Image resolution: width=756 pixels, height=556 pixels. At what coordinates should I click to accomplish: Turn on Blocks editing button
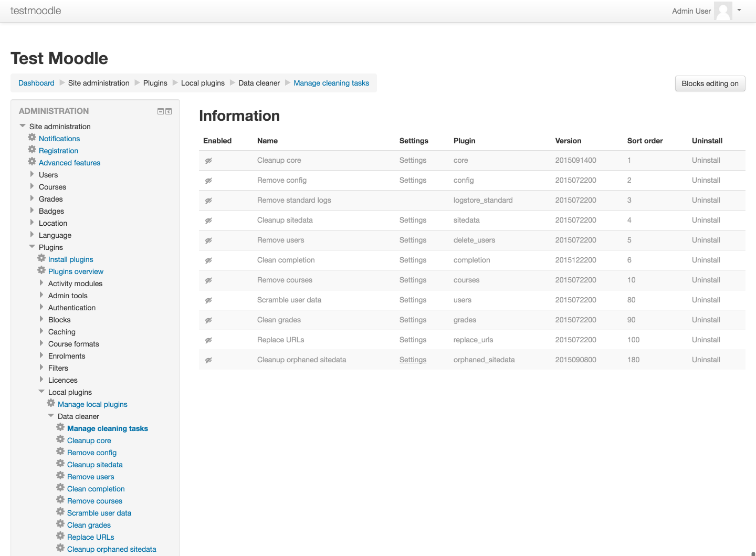coord(710,83)
